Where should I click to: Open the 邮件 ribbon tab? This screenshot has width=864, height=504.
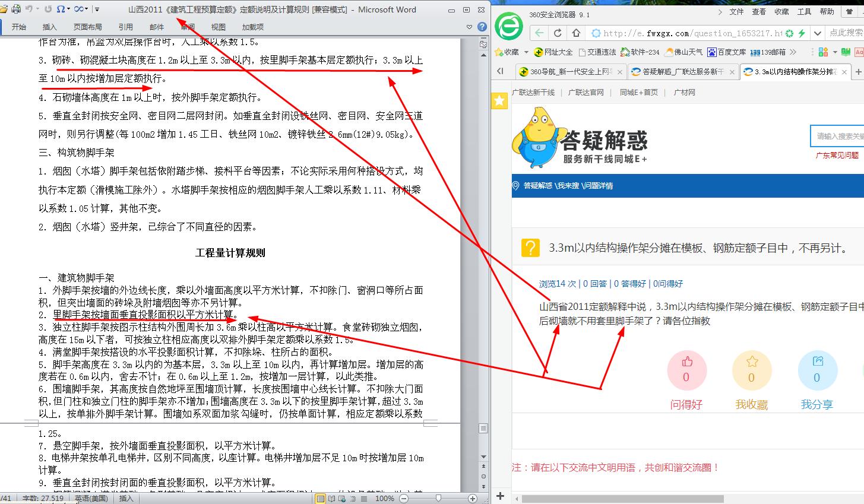(157, 27)
